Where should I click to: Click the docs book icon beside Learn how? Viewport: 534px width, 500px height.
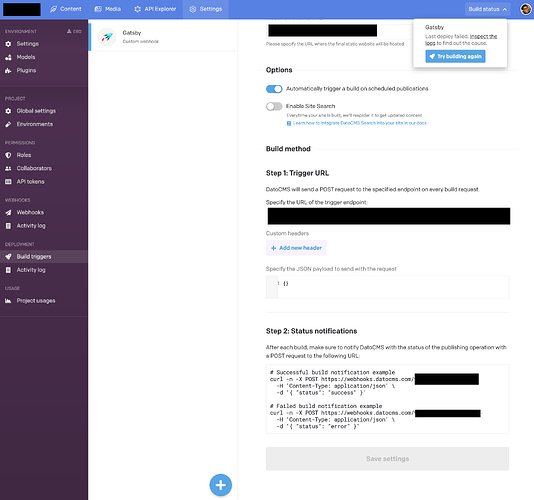(289, 123)
